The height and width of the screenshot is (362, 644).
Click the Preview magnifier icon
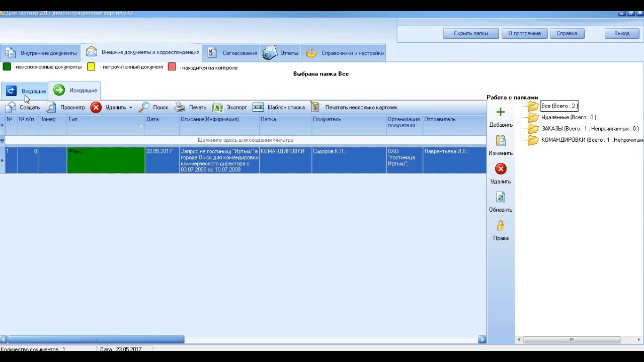pyautogui.click(x=51, y=107)
